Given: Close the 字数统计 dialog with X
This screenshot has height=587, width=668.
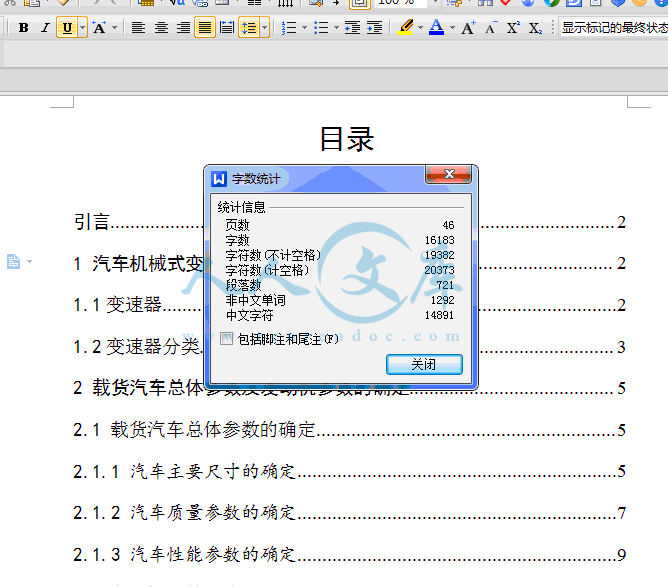Looking at the screenshot, I should (449, 174).
